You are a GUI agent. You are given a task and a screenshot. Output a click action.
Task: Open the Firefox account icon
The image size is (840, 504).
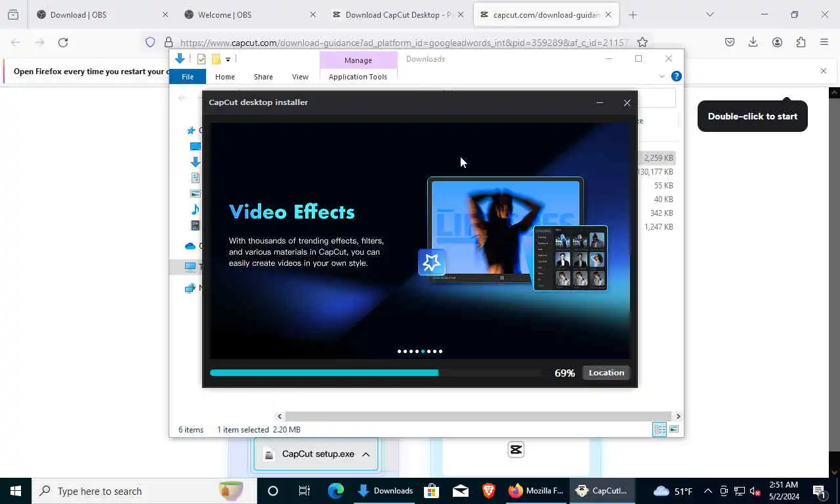click(x=777, y=42)
